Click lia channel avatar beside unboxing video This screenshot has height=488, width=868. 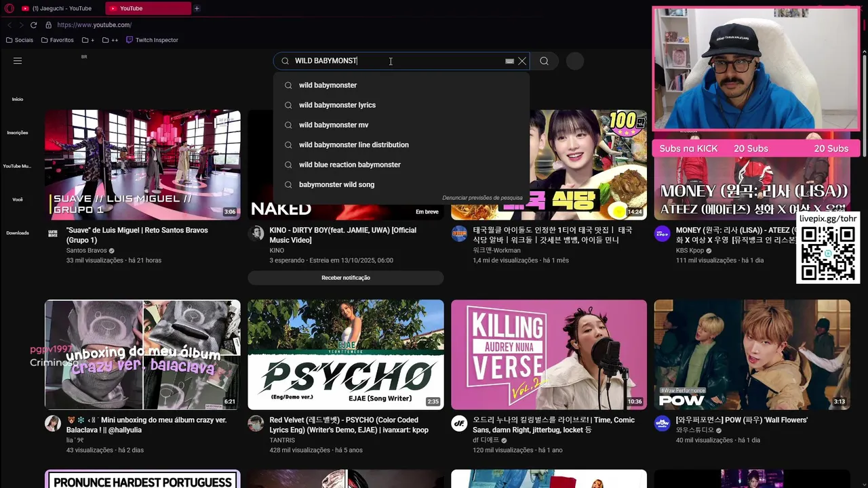[53, 423]
